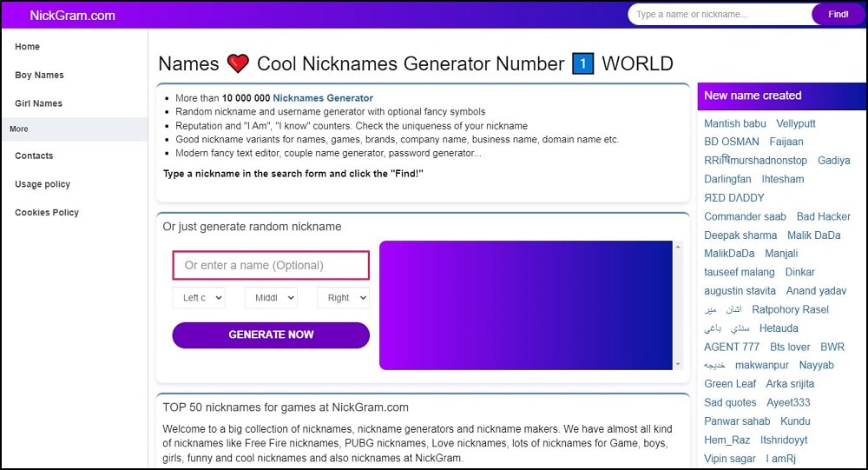Click the result box scroll-down arrow

click(678, 364)
